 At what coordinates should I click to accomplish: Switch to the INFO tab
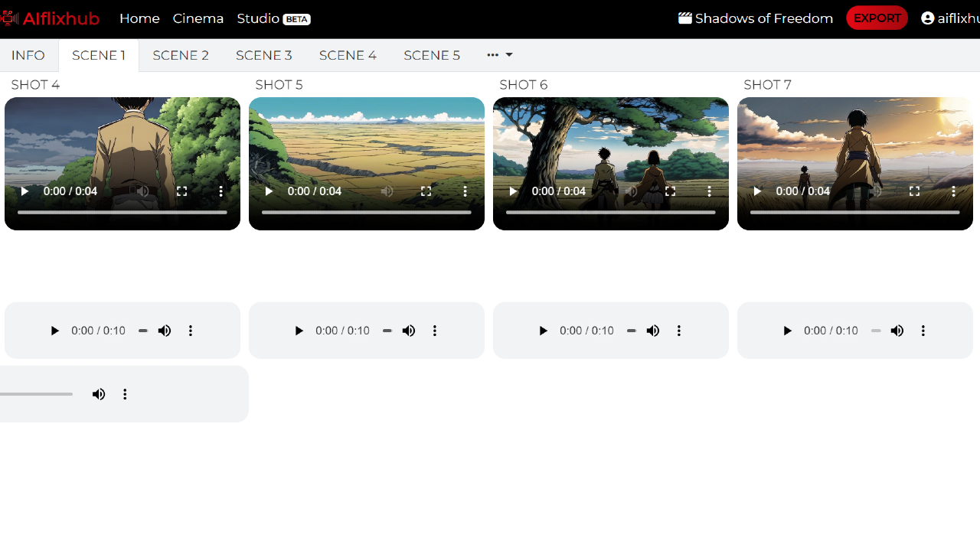pyautogui.click(x=28, y=55)
